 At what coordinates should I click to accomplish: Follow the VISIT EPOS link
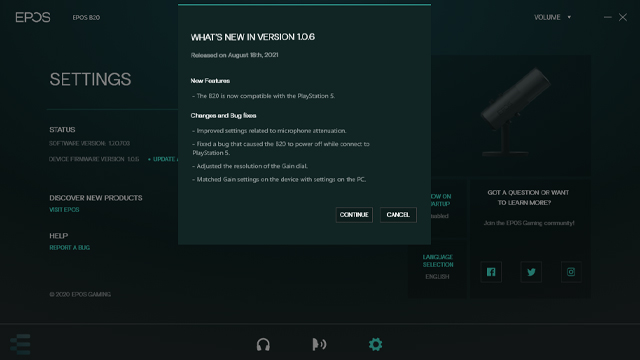pyautogui.click(x=64, y=209)
